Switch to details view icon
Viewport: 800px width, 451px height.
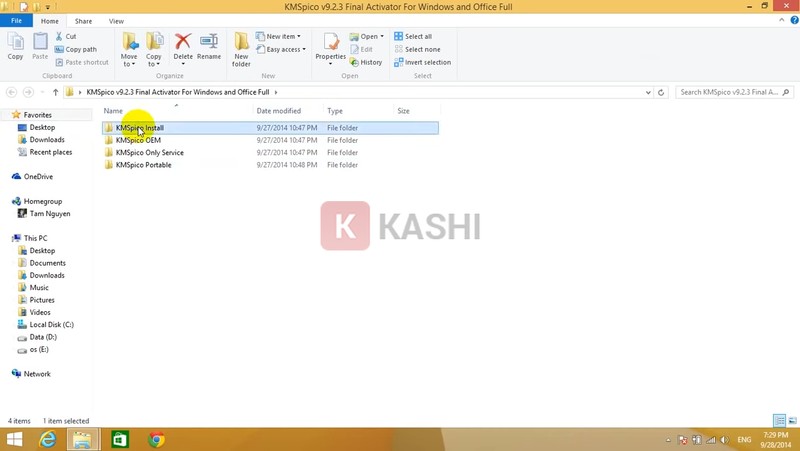click(780, 420)
